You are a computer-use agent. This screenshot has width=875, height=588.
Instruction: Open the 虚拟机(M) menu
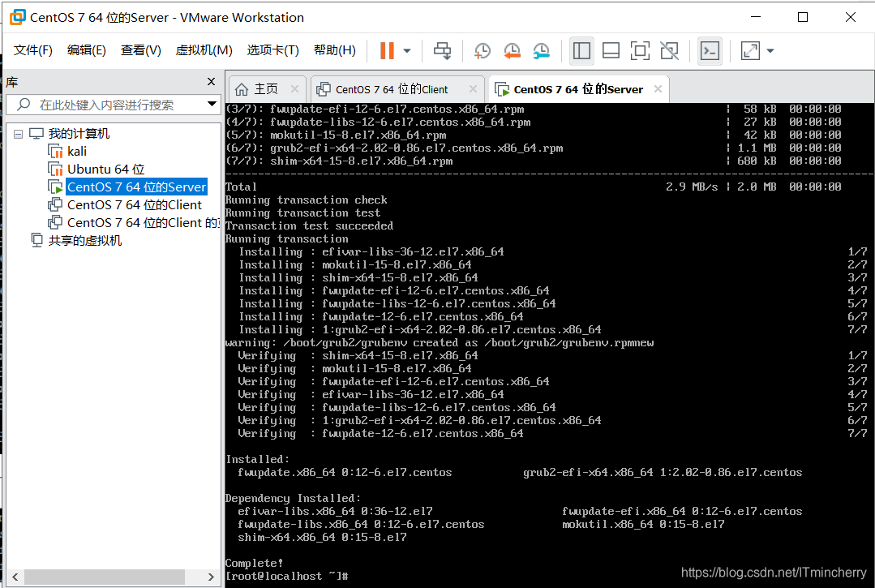coord(204,50)
